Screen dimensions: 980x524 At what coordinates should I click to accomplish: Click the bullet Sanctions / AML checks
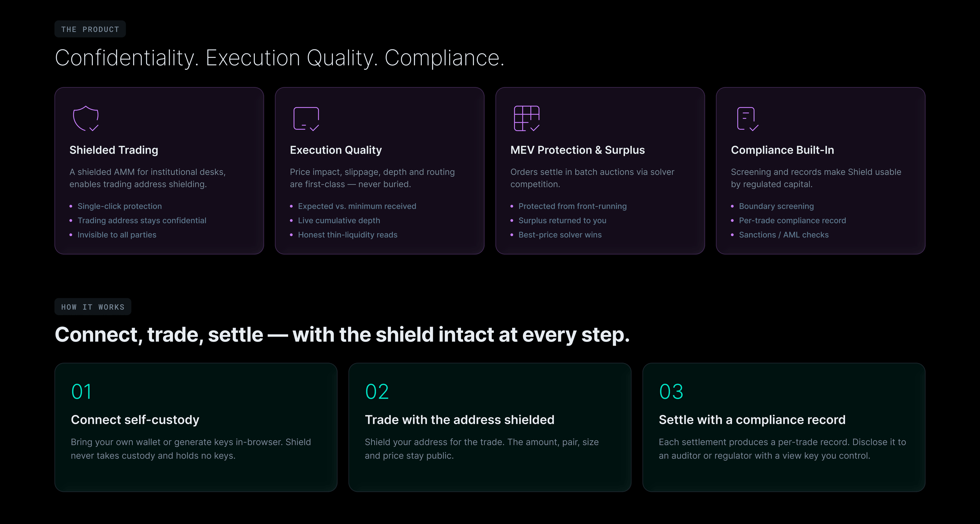click(784, 235)
